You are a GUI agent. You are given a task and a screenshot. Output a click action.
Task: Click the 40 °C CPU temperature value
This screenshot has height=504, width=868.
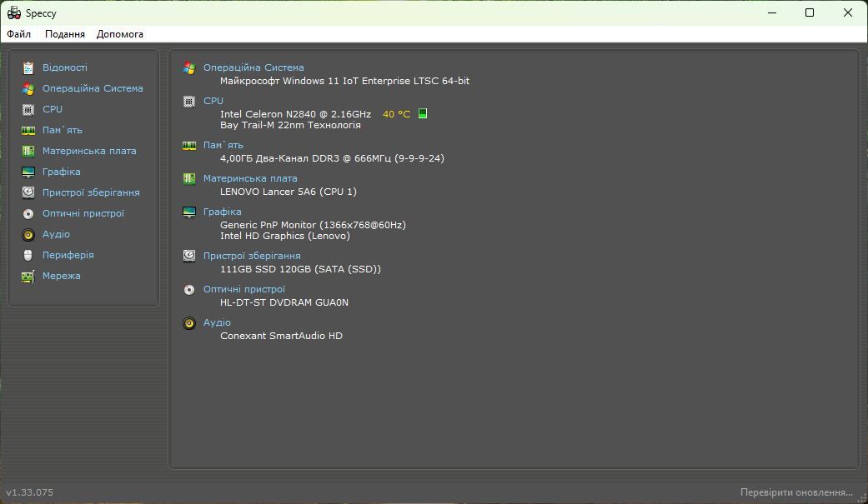(x=396, y=114)
